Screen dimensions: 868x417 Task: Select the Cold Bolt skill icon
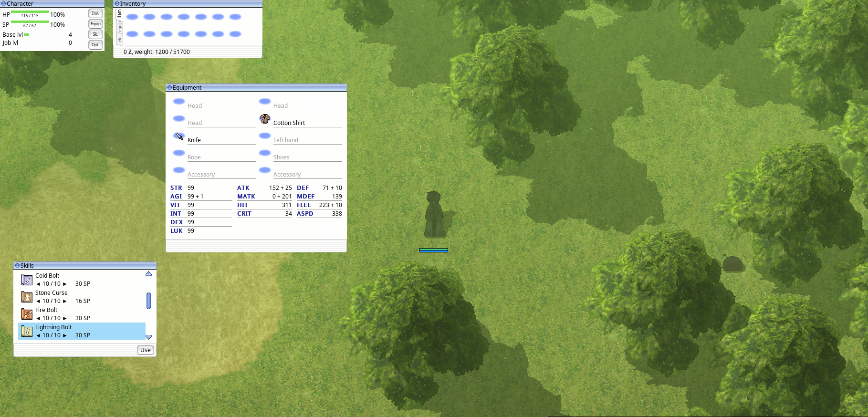pyautogui.click(x=27, y=280)
